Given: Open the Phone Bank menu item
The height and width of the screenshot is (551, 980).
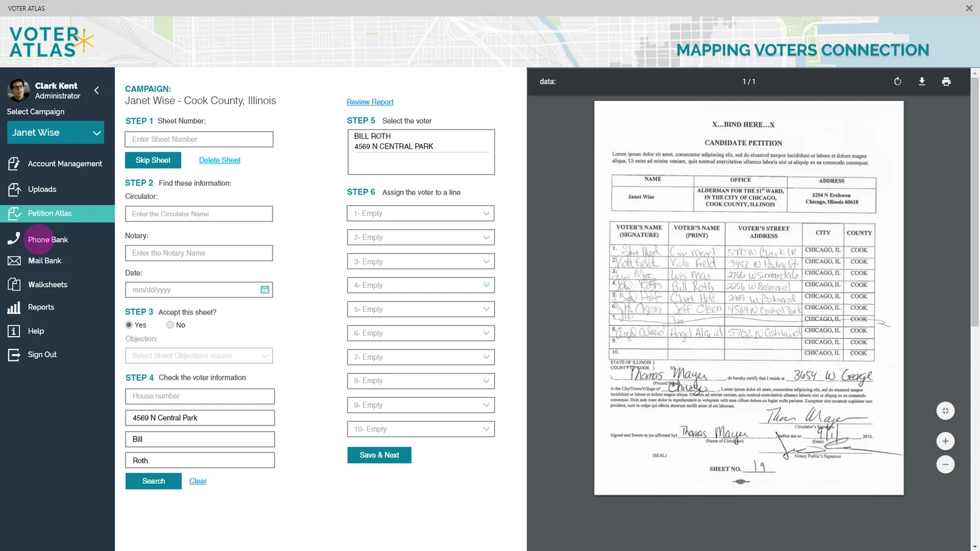Looking at the screenshot, I should tap(48, 239).
